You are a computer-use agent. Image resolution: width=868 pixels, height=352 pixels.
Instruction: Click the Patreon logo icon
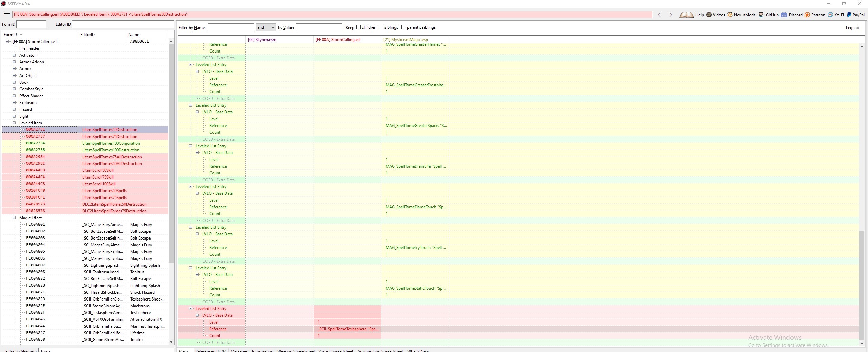[807, 15]
